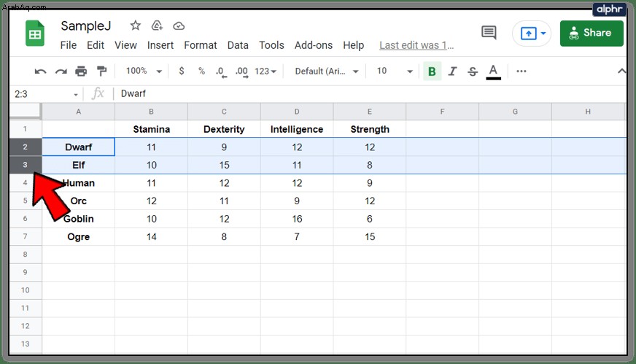Screen dimensions: 636x364
Task: Click the Move to folder icon
Action: click(x=157, y=26)
